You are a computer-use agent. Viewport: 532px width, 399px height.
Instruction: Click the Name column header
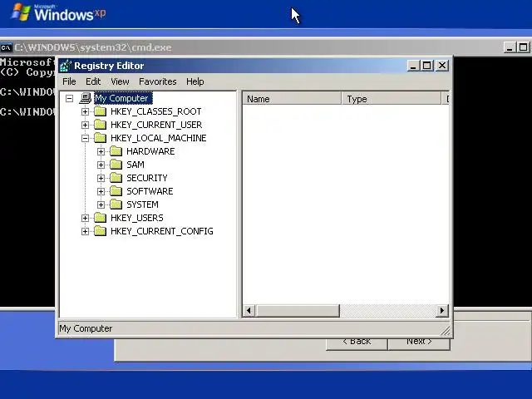(x=292, y=99)
